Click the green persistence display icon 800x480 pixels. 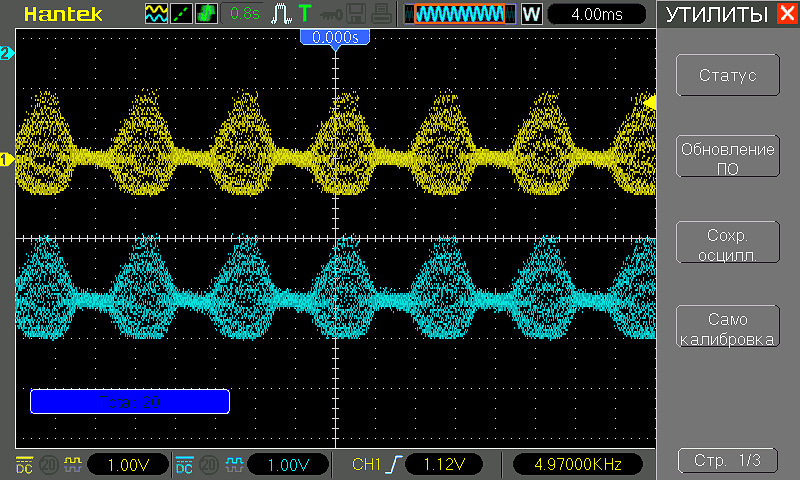[206, 14]
